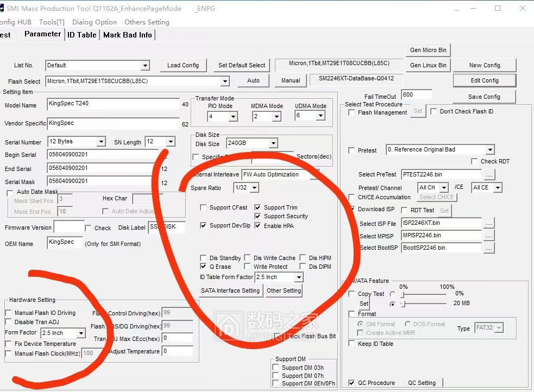Click the Save Config button
The image size is (534, 392).
coord(484,97)
